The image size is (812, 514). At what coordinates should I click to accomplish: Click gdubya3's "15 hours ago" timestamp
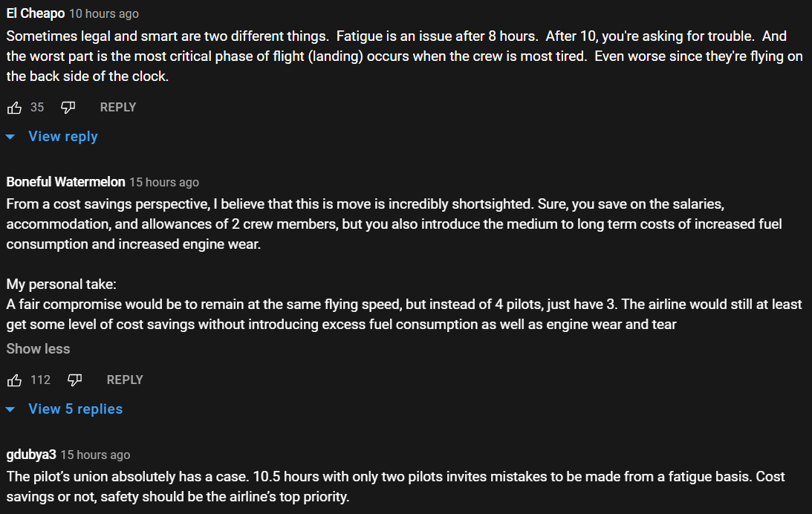point(95,455)
